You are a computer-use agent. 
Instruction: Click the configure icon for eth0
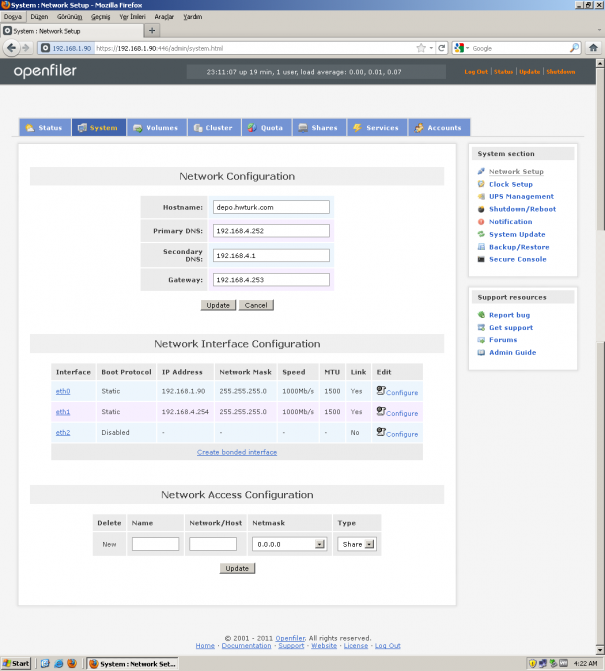coord(381,390)
